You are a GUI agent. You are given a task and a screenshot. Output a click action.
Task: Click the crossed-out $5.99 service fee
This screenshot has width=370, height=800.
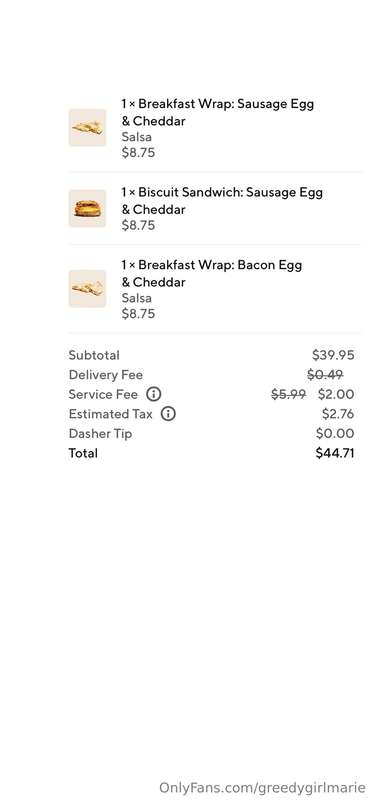coord(288,394)
